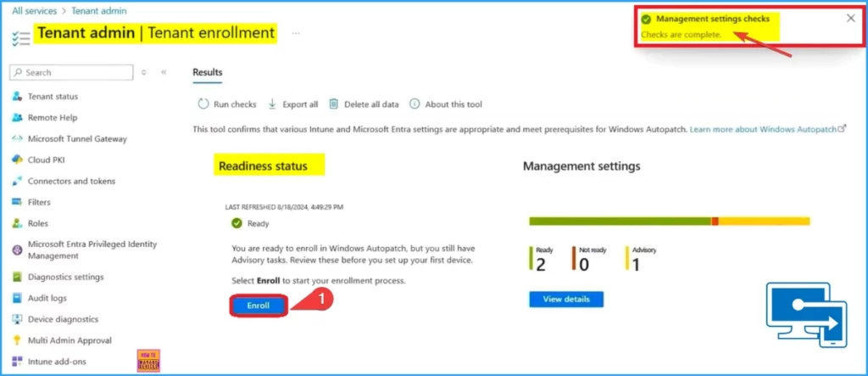Click the Microsoft Tunnel Gateway icon
Viewport: 868px width, 376px height.
(x=17, y=138)
